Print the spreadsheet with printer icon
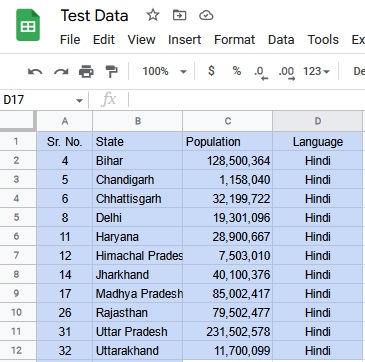The image size is (365, 362). tap(86, 71)
